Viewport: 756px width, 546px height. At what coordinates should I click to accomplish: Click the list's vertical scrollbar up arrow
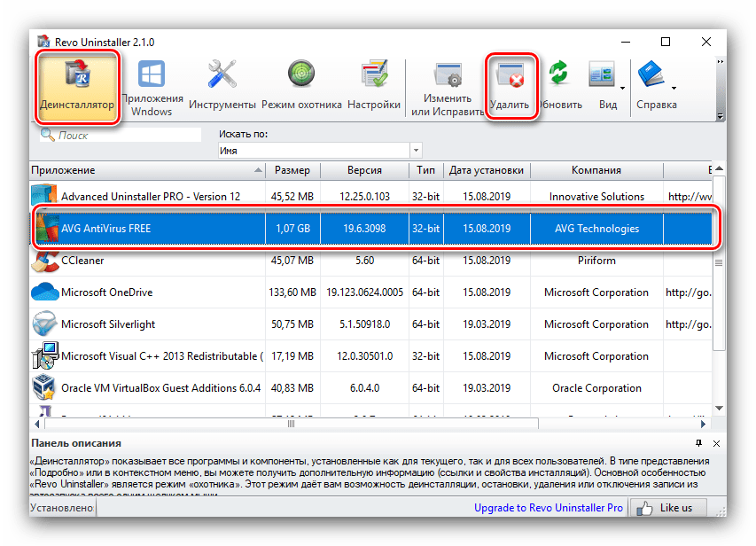[x=719, y=168]
